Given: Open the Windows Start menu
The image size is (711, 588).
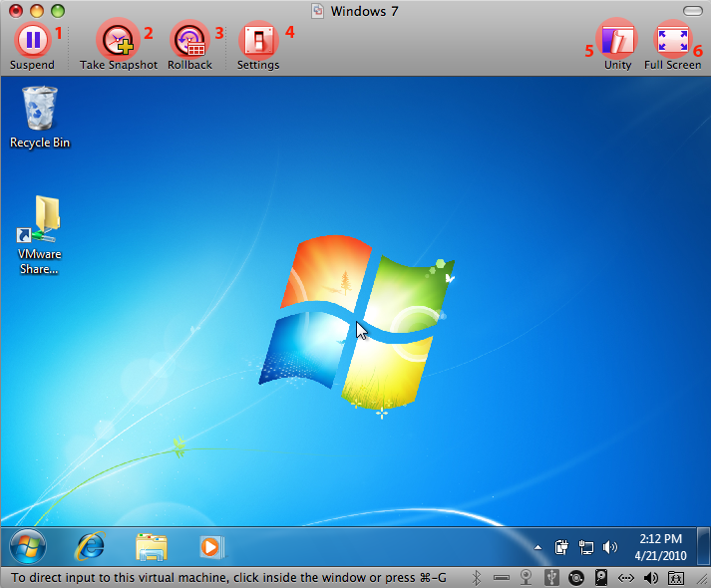Looking at the screenshot, I should 28,546.
